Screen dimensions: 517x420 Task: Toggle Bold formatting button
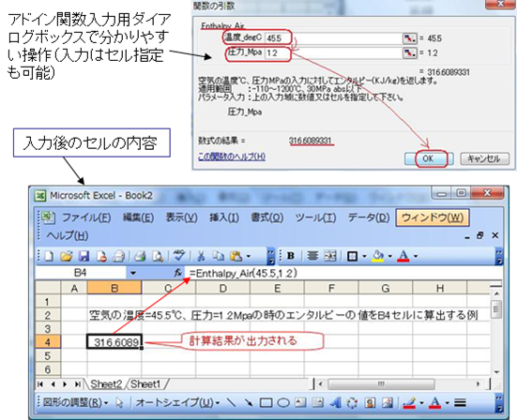[x=291, y=256]
